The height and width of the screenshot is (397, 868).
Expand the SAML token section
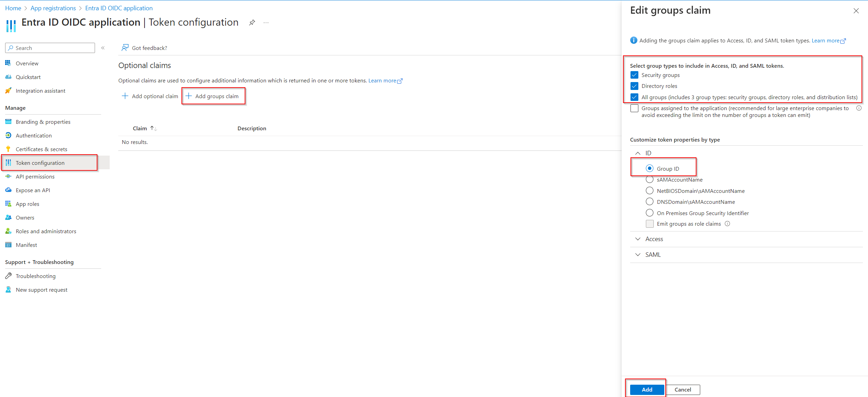[x=638, y=255]
